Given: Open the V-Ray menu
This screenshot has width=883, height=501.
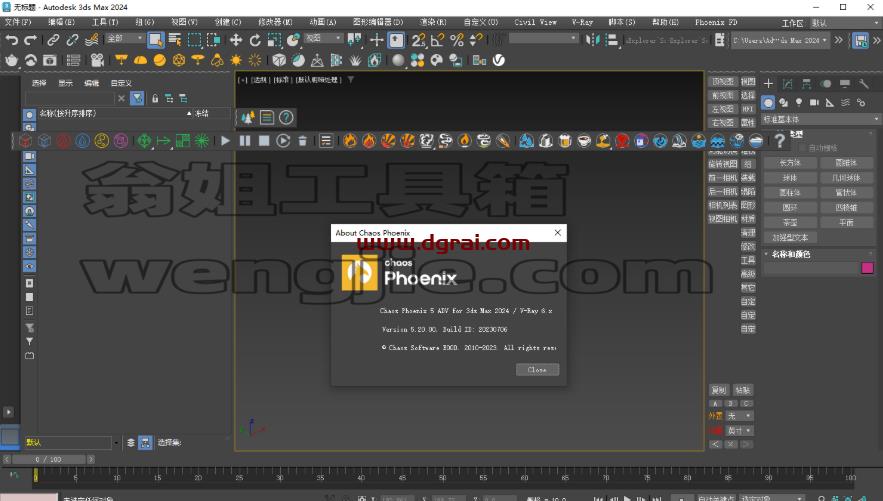Looking at the screenshot, I should 582,23.
